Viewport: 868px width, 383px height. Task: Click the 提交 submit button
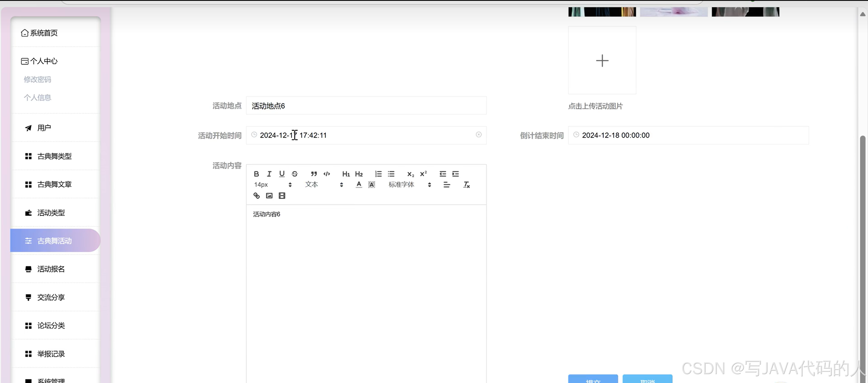click(593, 380)
